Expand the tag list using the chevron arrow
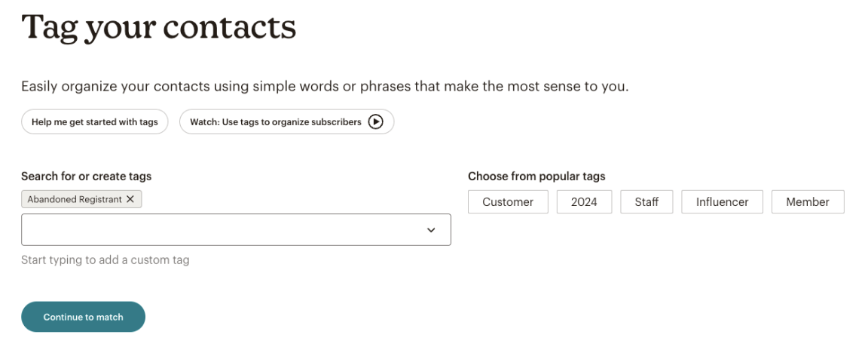This screenshot has height=350, width=868. pyautogui.click(x=431, y=230)
